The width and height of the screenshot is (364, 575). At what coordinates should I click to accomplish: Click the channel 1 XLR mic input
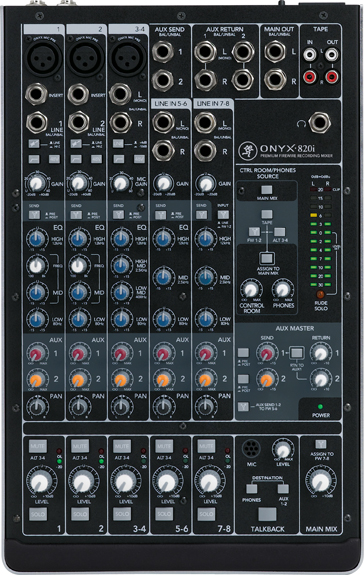43,57
